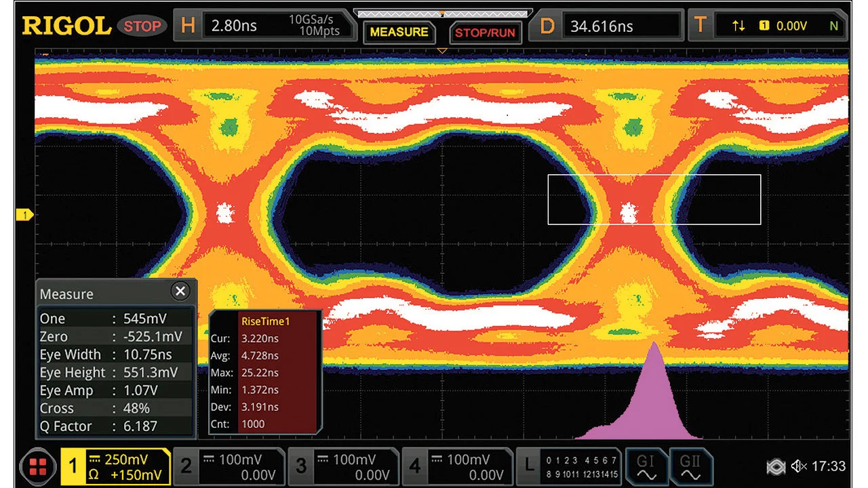Toggle channel 1 250mV on or off
The height and width of the screenshot is (488, 868).
pos(115,466)
